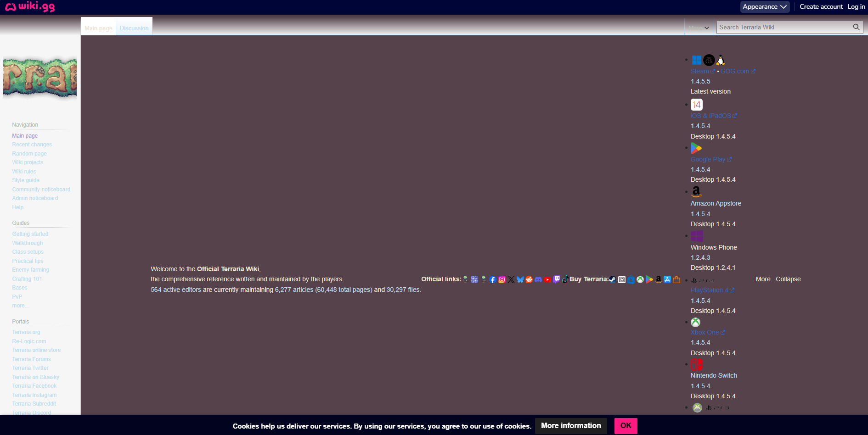Viewport: 868px width, 435px height.
Task: Open the TikTok icon in Official links
Action: coord(565,279)
